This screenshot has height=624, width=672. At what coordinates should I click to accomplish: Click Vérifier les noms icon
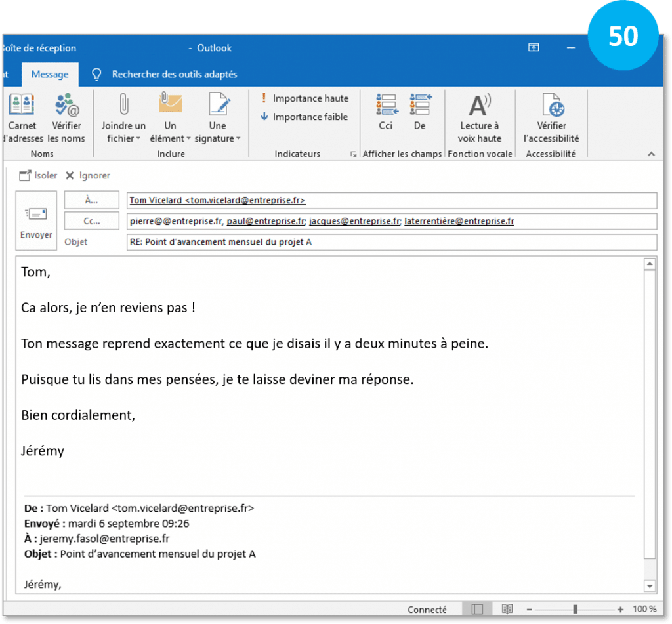point(66,106)
